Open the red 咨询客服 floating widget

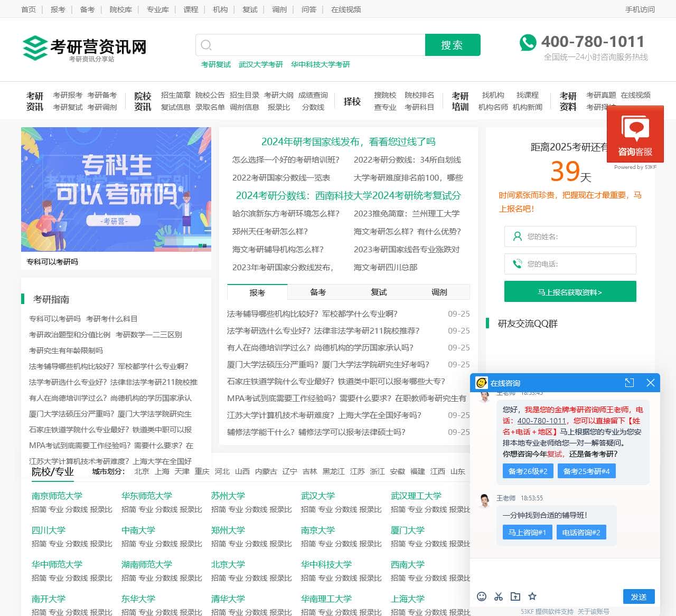coord(635,134)
